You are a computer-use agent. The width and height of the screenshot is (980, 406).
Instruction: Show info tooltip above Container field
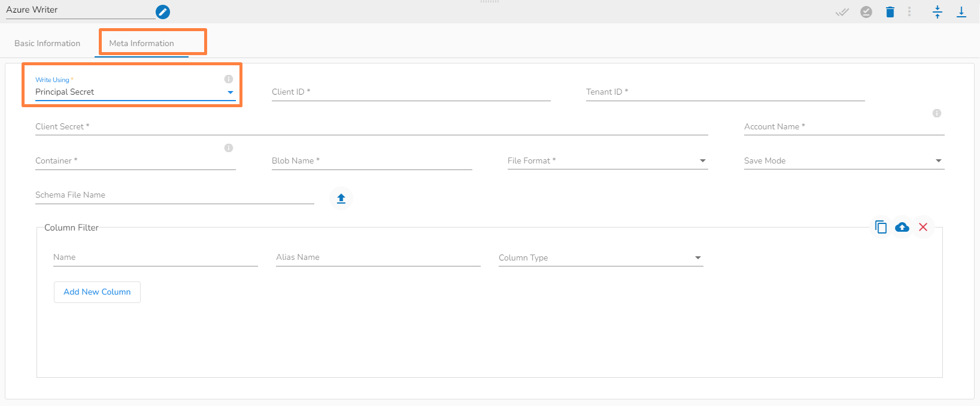point(229,148)
